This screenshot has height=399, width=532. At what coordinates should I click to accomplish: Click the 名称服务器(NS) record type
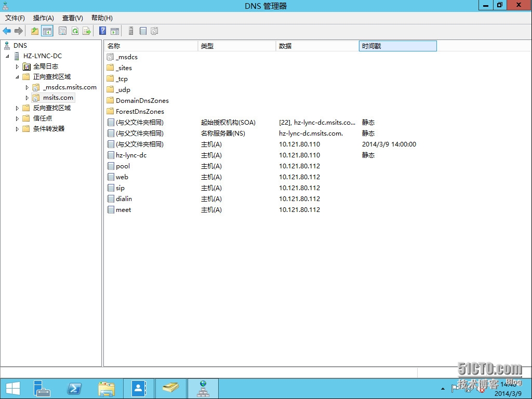point(223,134)
